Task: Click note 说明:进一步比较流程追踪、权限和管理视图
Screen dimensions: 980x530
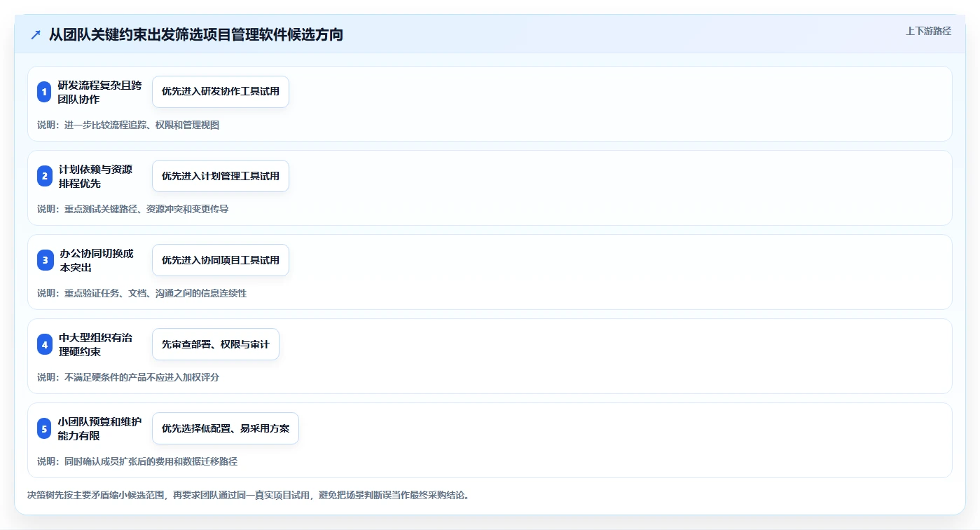Action: [128, 125]
